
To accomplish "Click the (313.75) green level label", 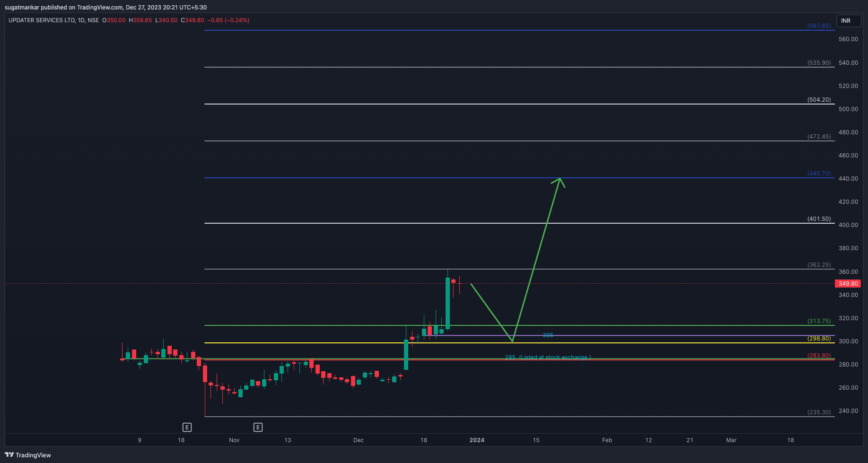I will (x=819, y=321).
